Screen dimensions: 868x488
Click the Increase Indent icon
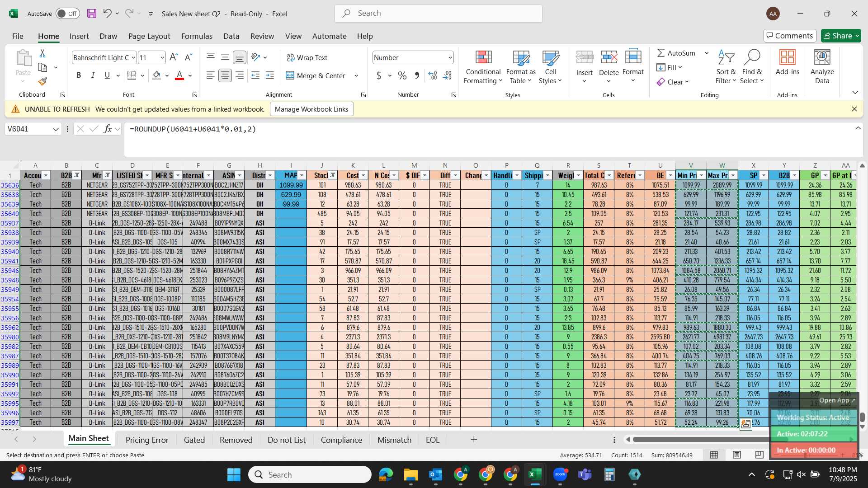point(270,75)
